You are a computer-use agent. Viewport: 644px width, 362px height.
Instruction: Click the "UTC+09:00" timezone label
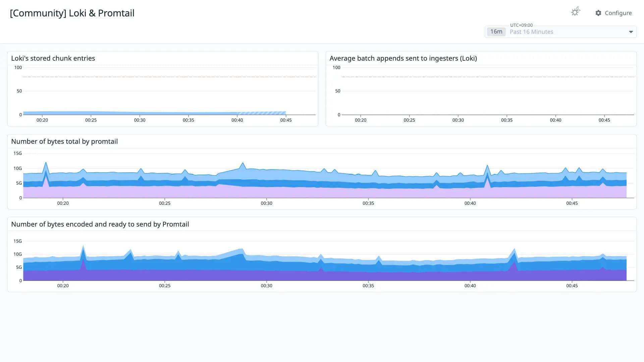tap(521, 25)
